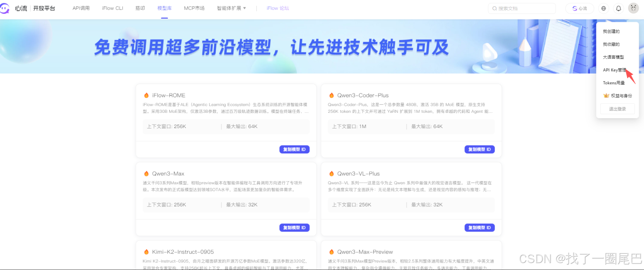
Task: Select 我收藏的 in user menu
Action: point(611,44)
